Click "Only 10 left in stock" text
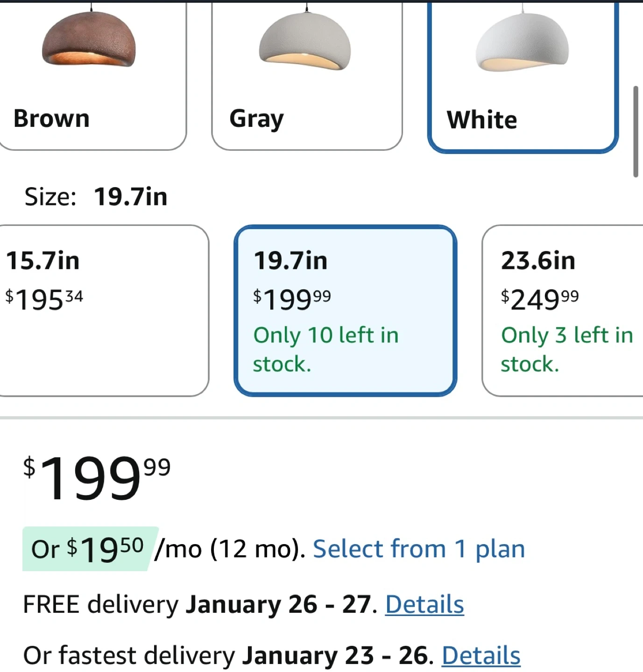 tap(325, 349)
